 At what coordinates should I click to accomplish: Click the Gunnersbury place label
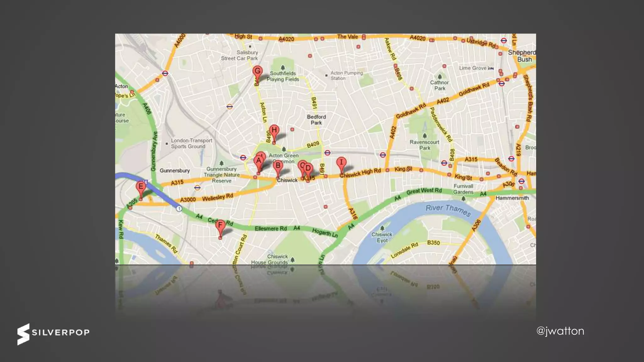click(x=175, y=171)
